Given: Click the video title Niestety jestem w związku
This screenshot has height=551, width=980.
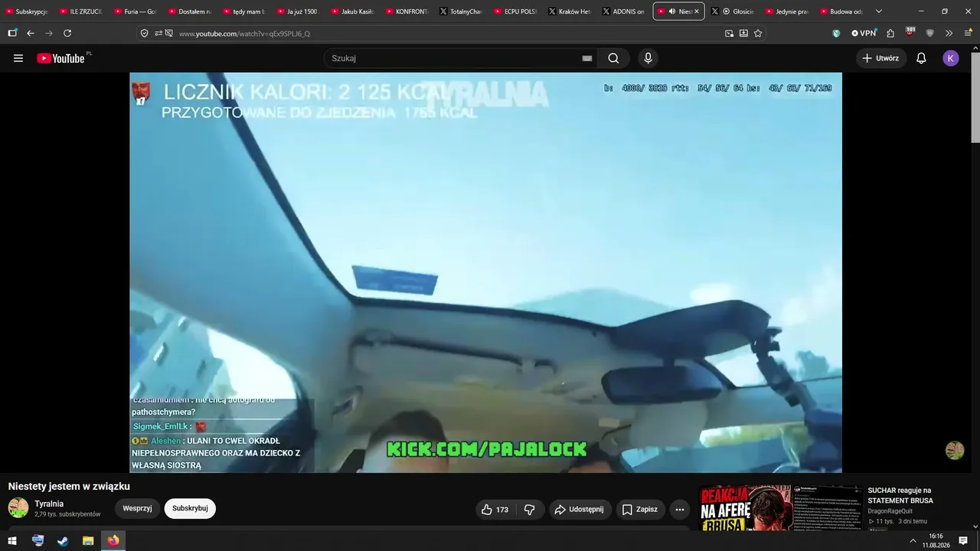Looking at the screenshot, I should [69, 486].
